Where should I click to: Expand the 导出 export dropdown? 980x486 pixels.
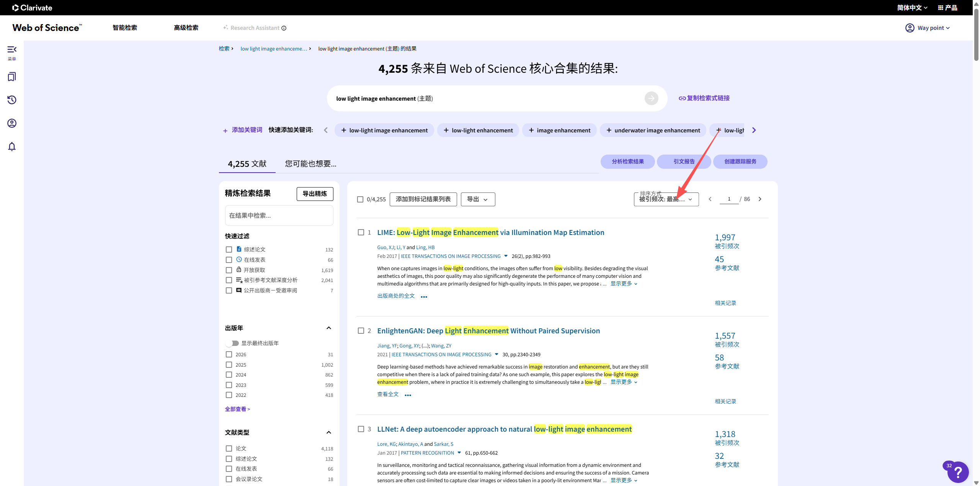point(478,199)
